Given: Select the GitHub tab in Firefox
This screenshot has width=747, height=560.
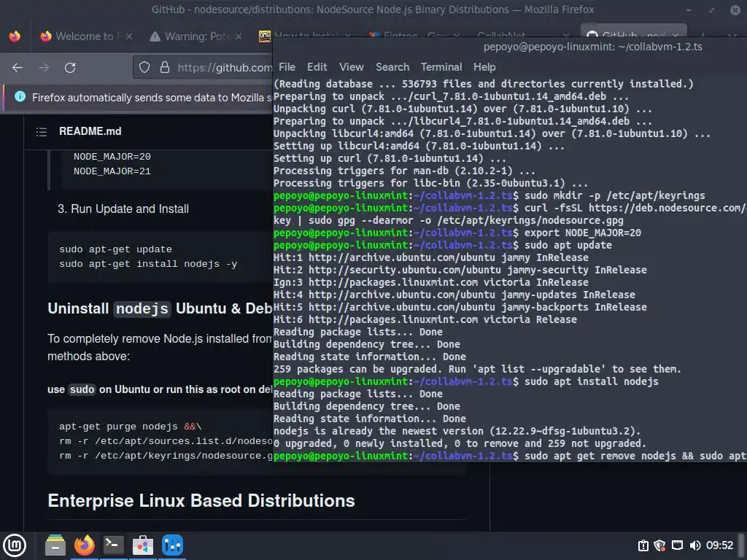Looking at the screenshot, I should (634, 32).
